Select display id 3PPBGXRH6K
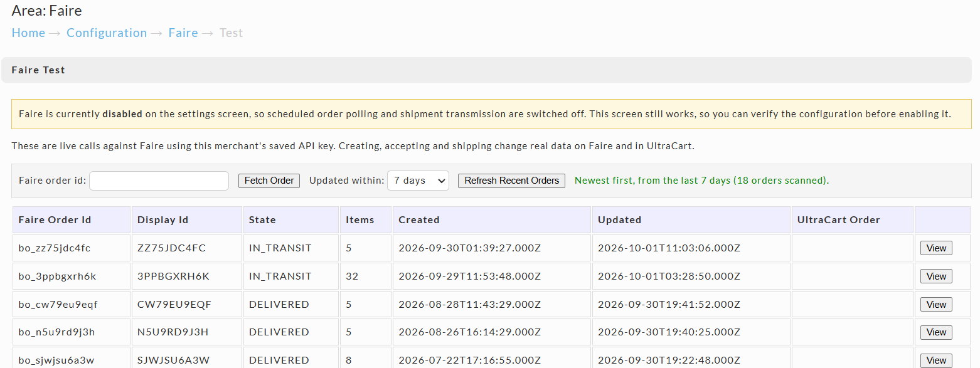 tap(186, 276)
